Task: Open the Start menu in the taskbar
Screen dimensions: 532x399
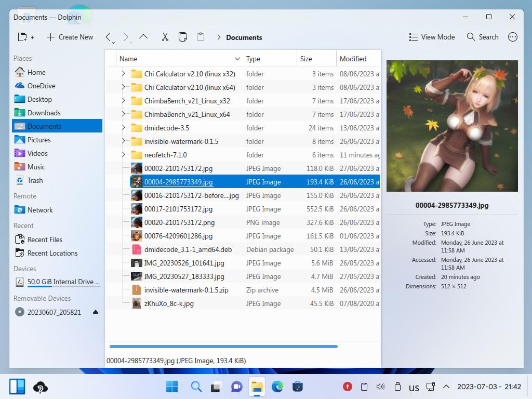Action: 171,387
